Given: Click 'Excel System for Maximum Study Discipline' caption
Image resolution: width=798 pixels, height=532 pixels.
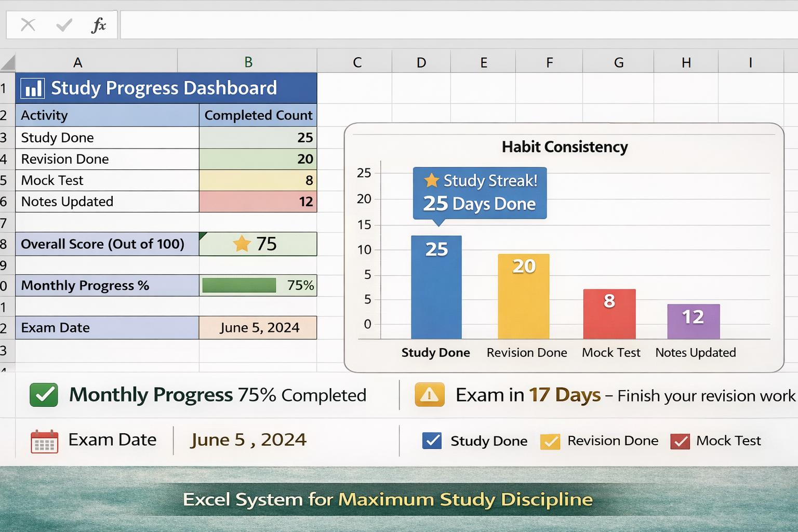Looking at the screenshot, I should 388,500.
